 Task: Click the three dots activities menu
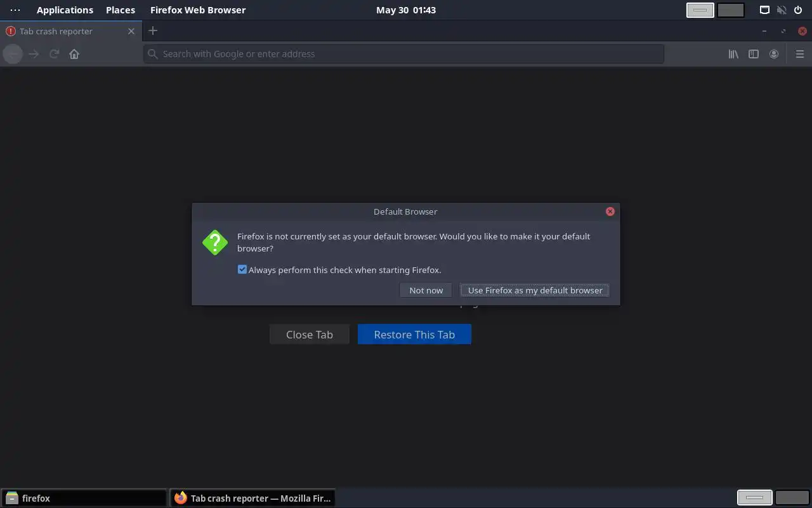(15, 10)
